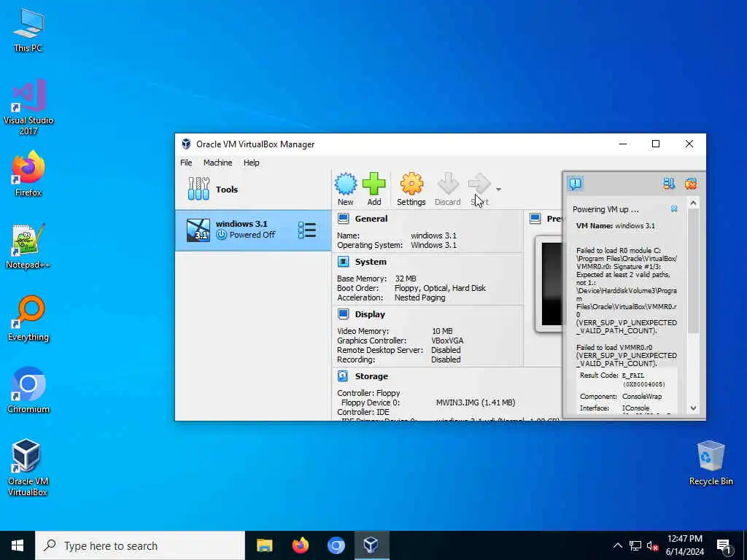Open the windows 3.1 machine tools menu icon
Viewport: 747px width, 560px height.
307,230
